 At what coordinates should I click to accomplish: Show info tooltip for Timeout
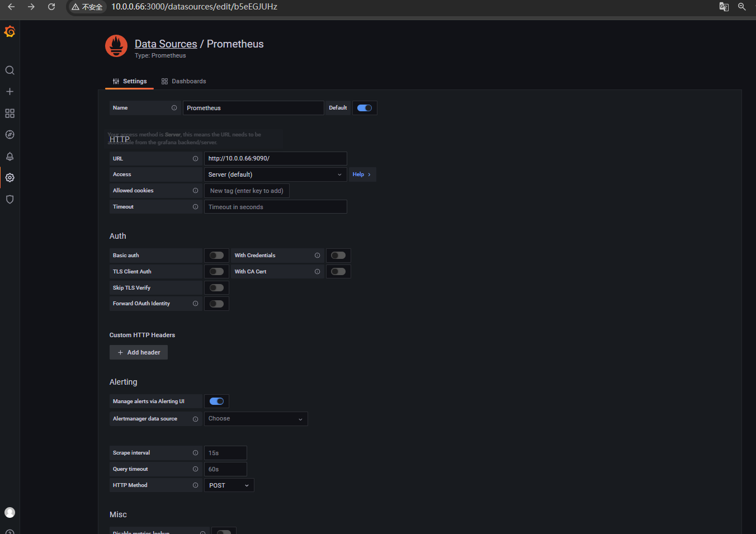click(195, 207)
